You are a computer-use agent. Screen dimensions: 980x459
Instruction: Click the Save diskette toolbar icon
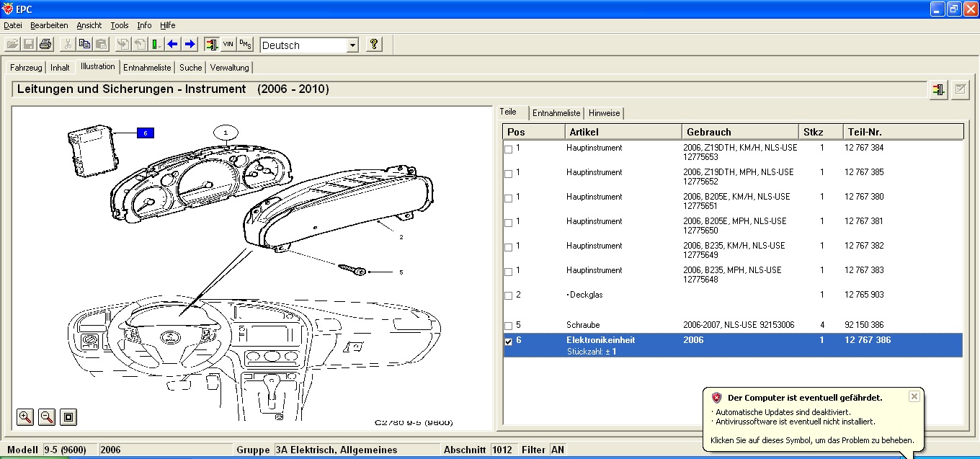pos(29,45)
